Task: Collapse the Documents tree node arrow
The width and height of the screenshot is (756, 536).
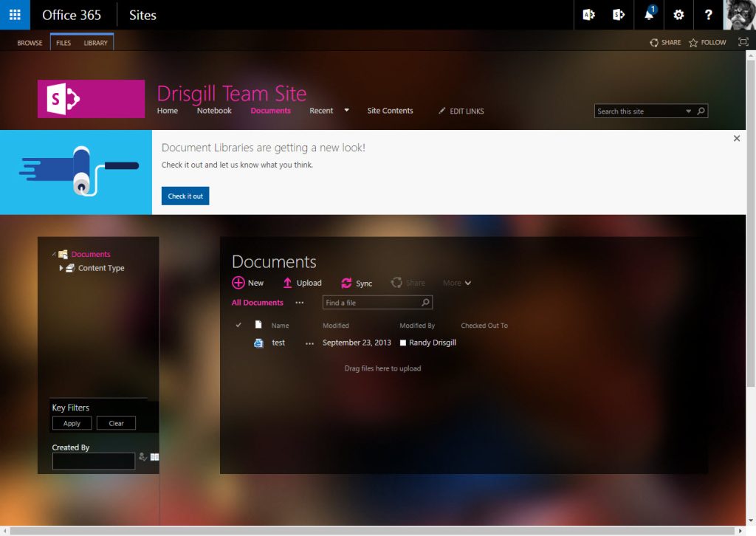Action: (54, 254)
